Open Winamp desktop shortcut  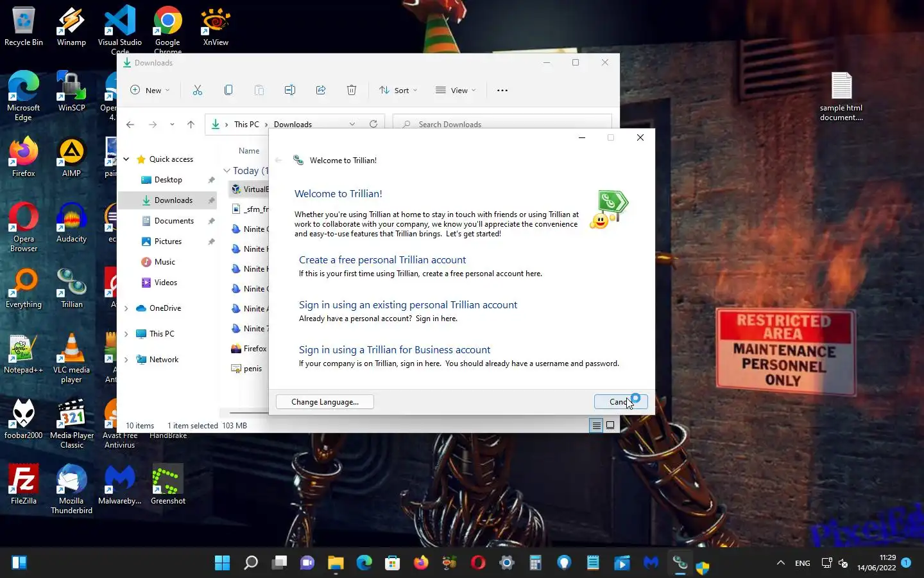[71, 27]
